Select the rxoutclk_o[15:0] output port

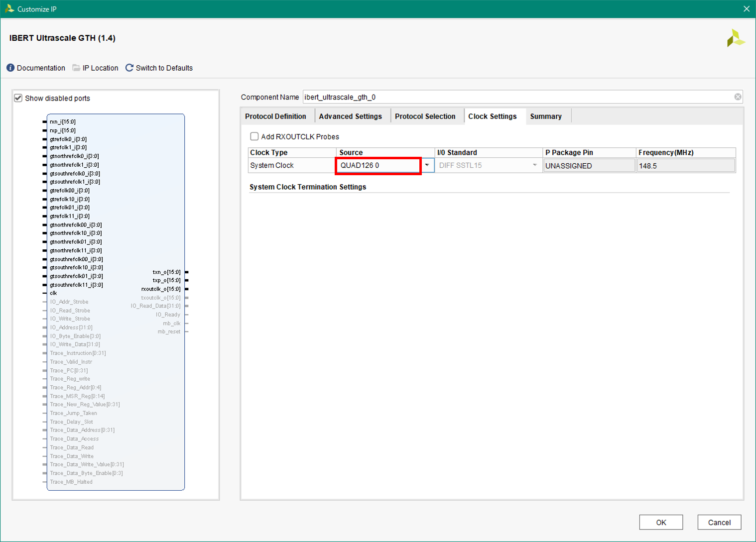click(x=161, y=289)
